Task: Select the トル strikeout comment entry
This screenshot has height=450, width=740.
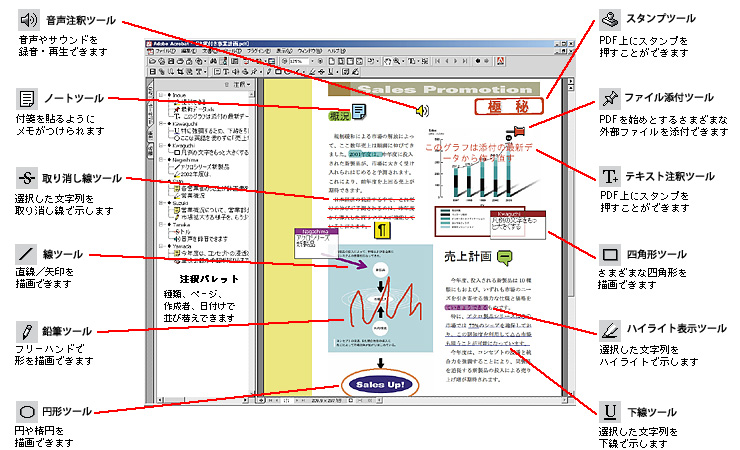Action: (182, 232)
